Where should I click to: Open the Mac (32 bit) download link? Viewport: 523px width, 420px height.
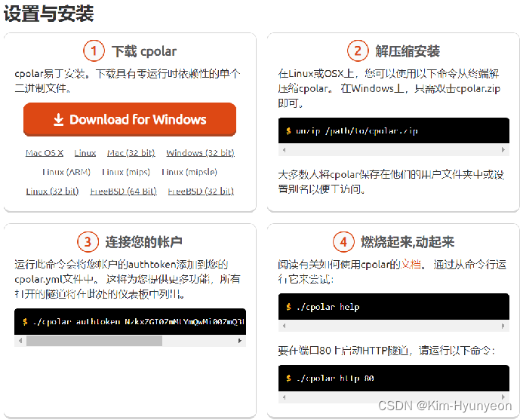[x=131, y=153]
